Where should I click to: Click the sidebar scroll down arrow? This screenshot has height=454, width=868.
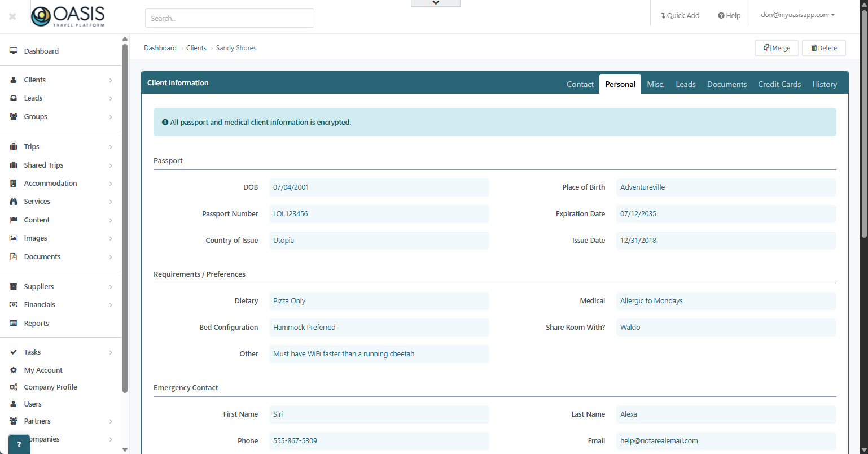click(125, 450)
